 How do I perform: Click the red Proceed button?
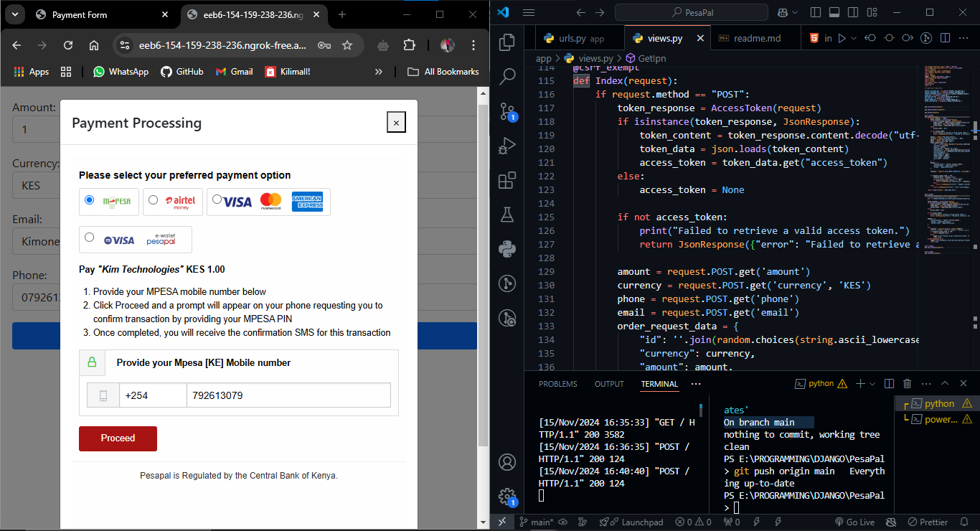(x=118, y=438)
